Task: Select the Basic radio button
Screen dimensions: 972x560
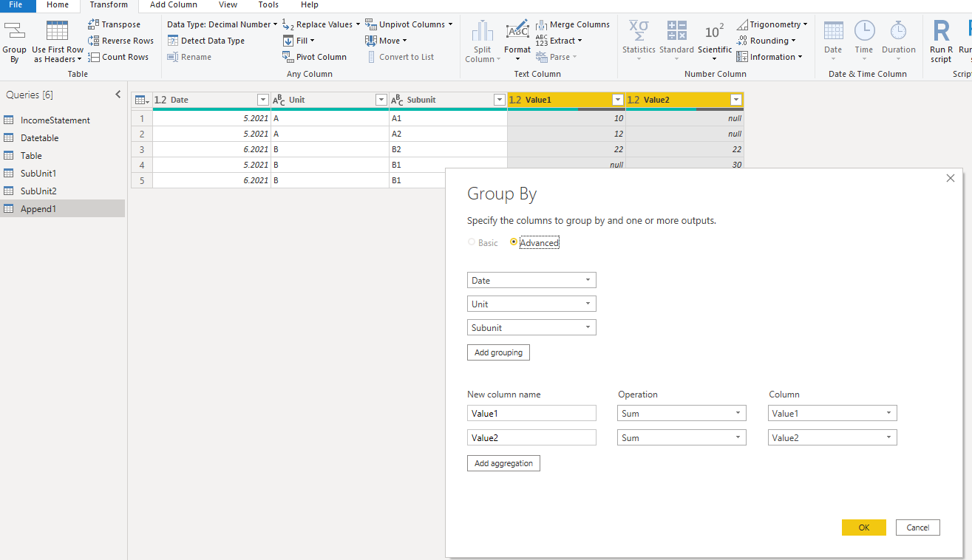Action: (472, 242)
